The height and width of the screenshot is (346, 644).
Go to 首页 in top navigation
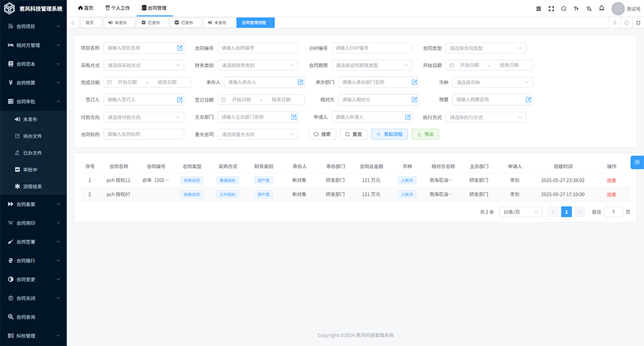tap(86, 8)
